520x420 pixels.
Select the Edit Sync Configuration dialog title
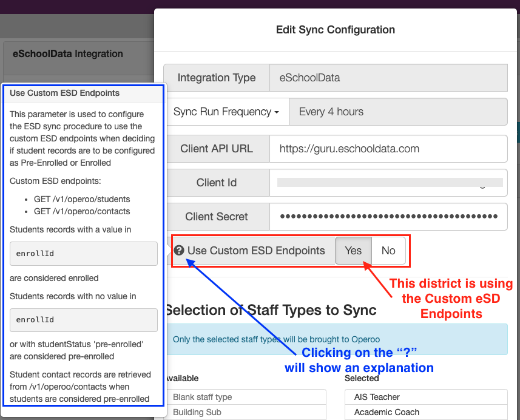pos(336,30)
